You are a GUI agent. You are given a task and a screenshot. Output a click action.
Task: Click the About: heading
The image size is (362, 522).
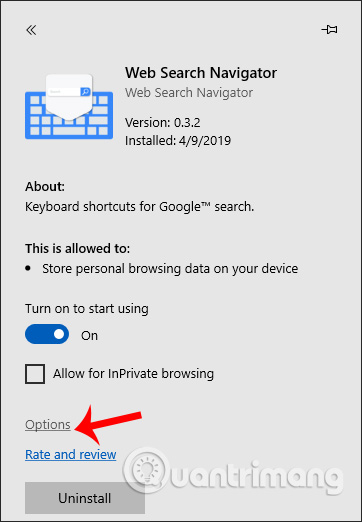click(45, 187)
